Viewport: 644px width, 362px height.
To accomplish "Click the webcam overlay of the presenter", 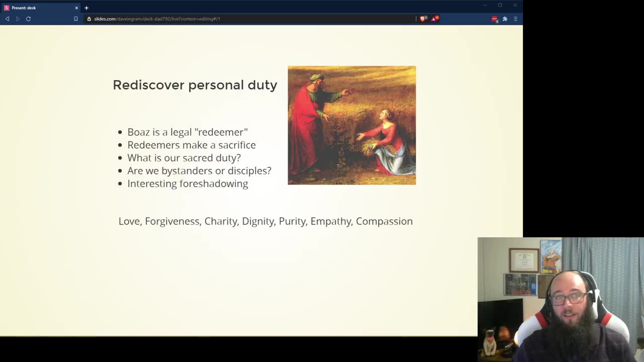I will pos(560,300).
